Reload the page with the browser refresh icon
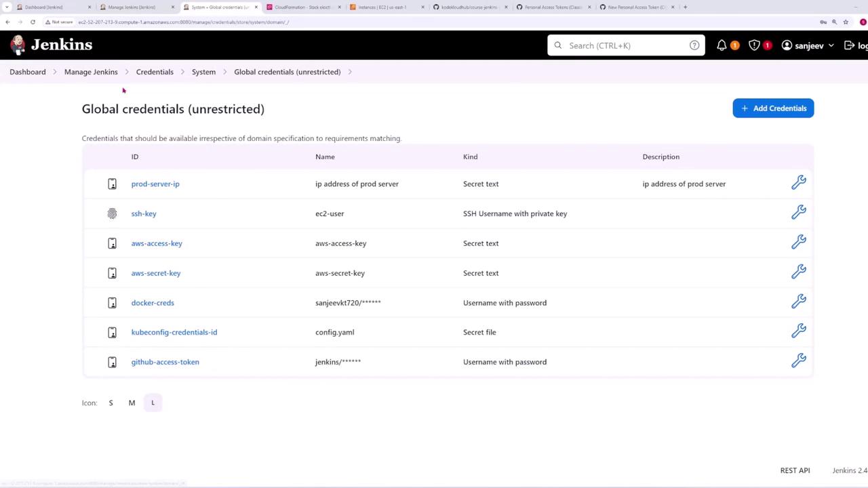Image resolution: width=868 pixels, height=488 pixels. click(33, 22)
